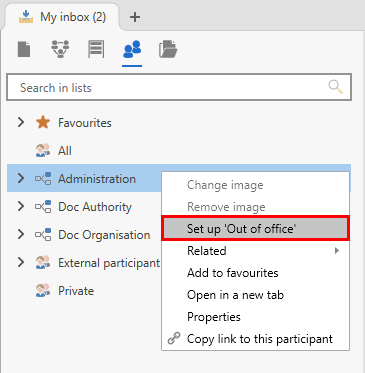The height and width of the screenshot is (373, 365).
Task: Choose Open in a new tab
Action: pos(255,295)
